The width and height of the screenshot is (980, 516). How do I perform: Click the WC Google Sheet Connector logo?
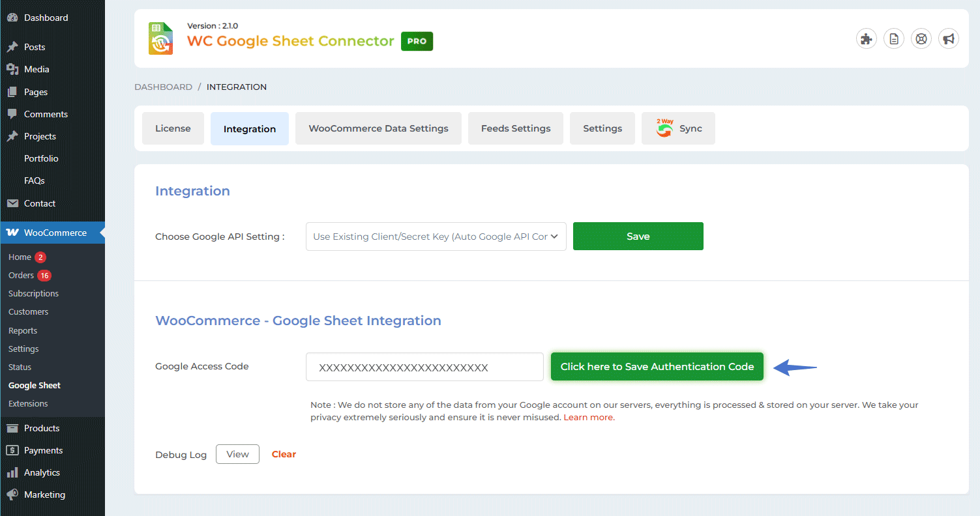[160, 38]
